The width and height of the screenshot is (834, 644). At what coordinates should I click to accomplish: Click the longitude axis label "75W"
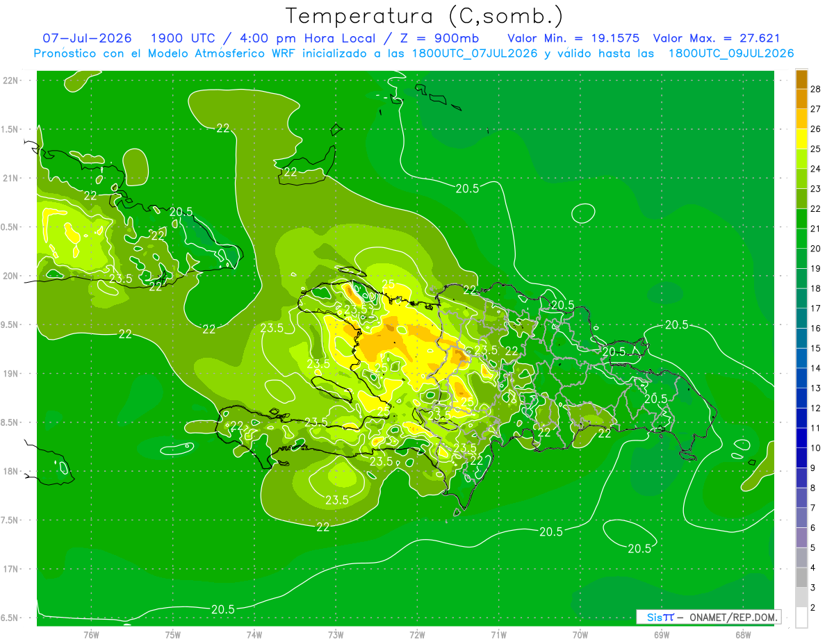click(x=172, y=634)
